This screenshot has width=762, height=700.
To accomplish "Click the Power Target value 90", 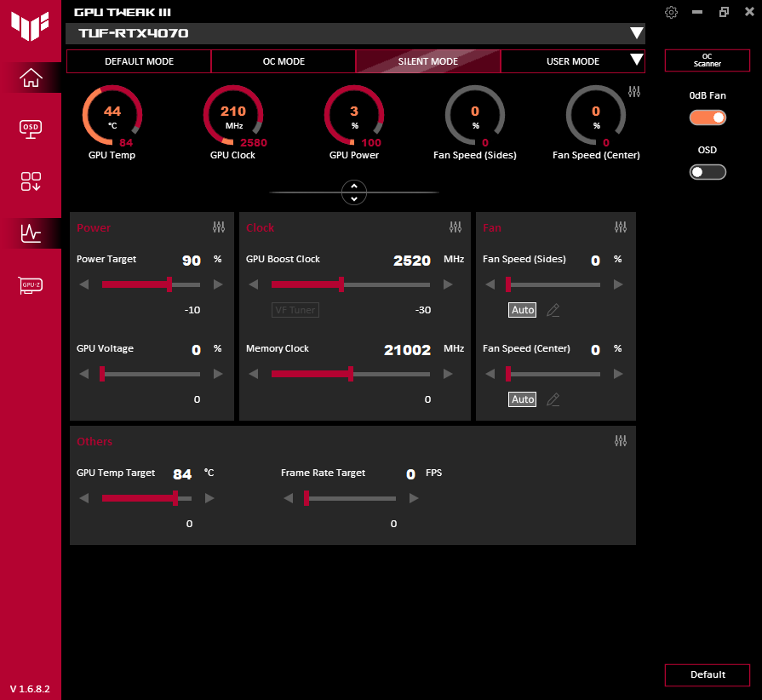I will pos(192,261).
